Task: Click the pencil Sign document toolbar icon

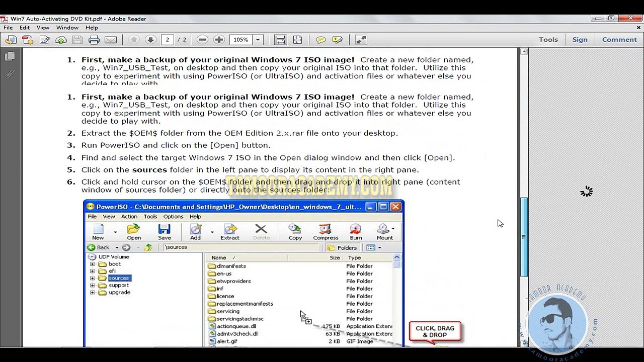Action: pos(44,40)
